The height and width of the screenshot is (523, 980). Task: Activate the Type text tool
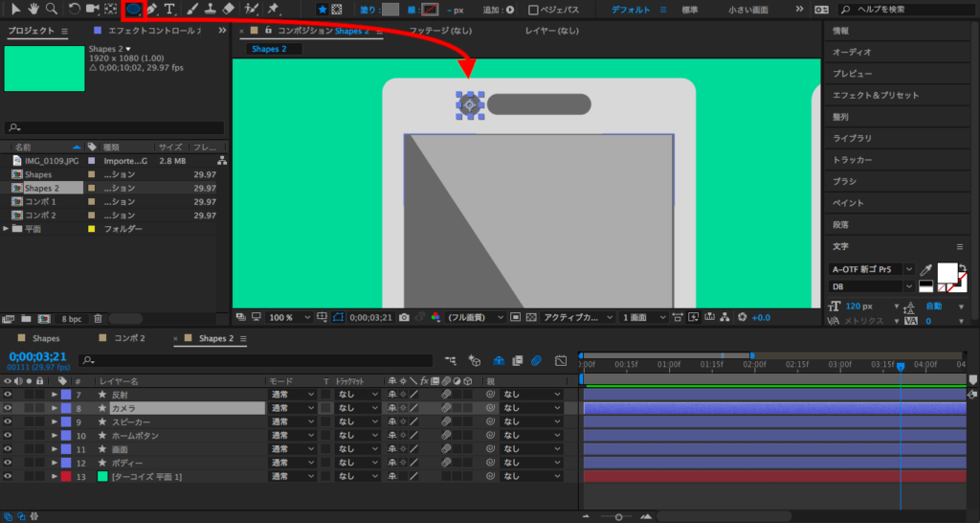click(x=169, y=10)
